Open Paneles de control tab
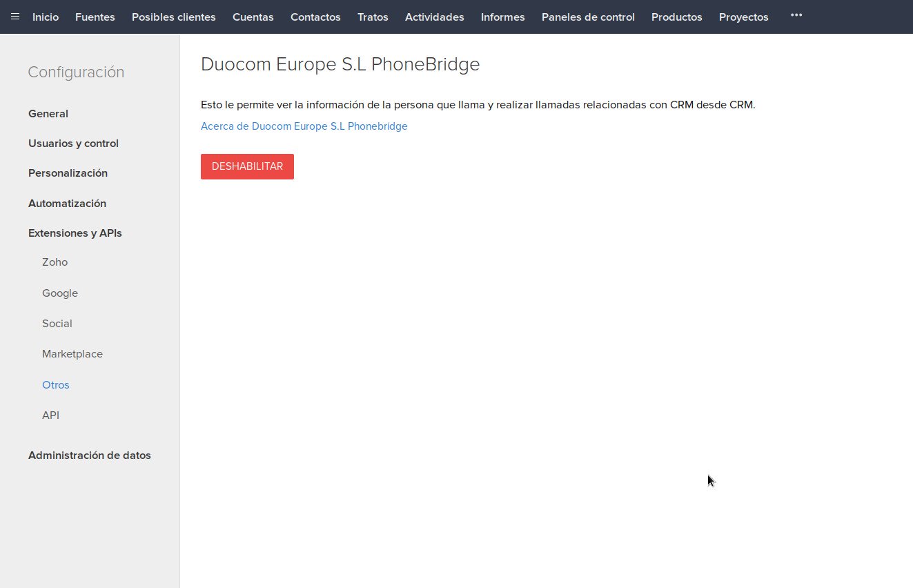The width and height of the screenshot is (913, 588). coord(588,17)
